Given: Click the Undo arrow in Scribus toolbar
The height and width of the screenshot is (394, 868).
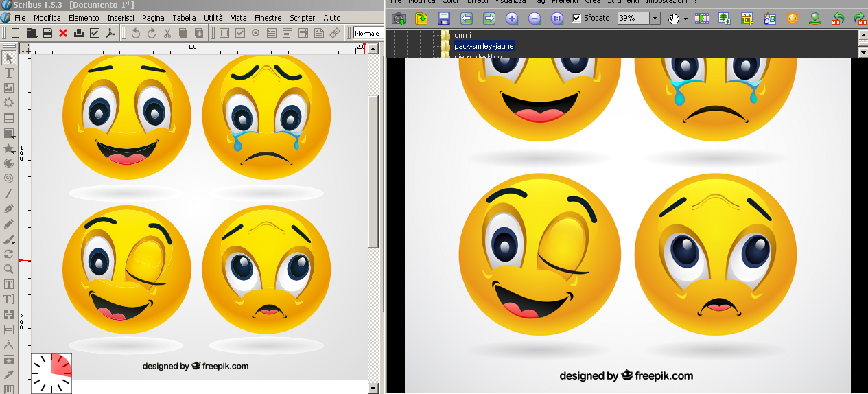Looking at the screenshot, I should 136,32.
